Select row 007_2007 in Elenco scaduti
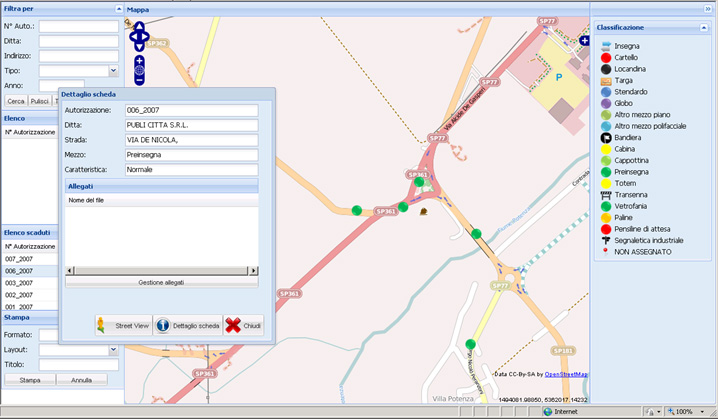The image size is (718, 419). point(31,259)
